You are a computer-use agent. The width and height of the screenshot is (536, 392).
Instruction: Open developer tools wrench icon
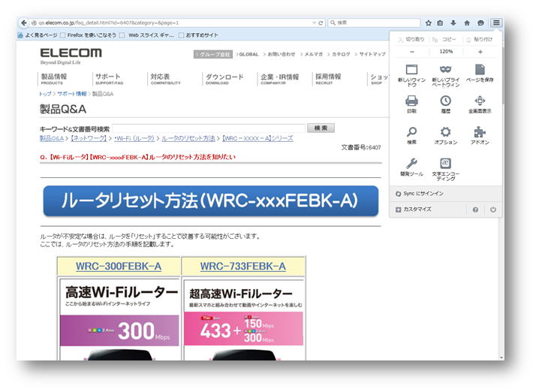point(411,167)
